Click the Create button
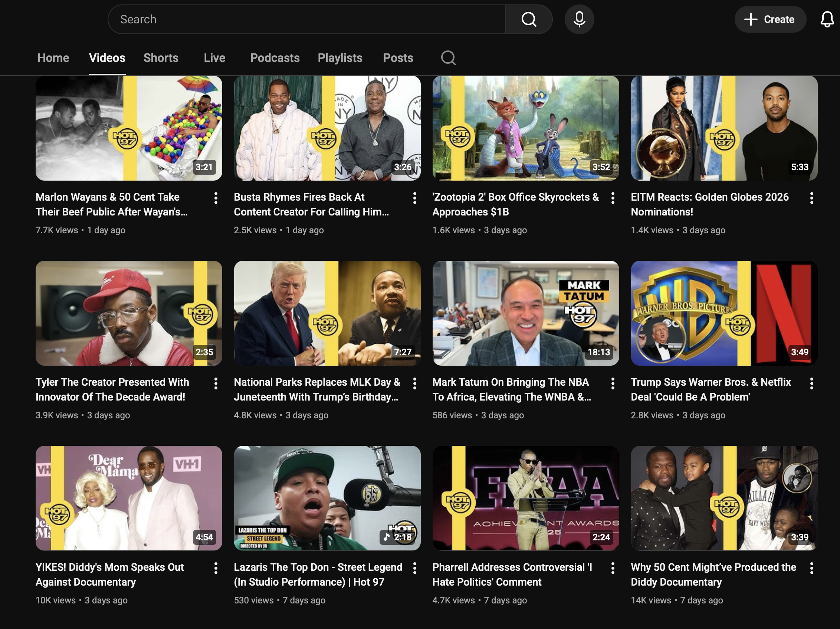This screenshot has width=840, height=629. click(x=770, y=19)
